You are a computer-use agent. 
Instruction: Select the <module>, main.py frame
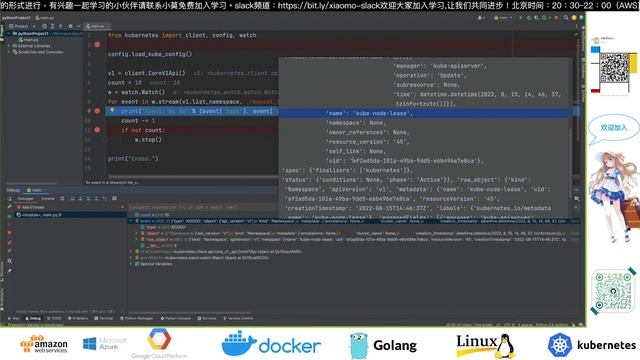(71, 215)
